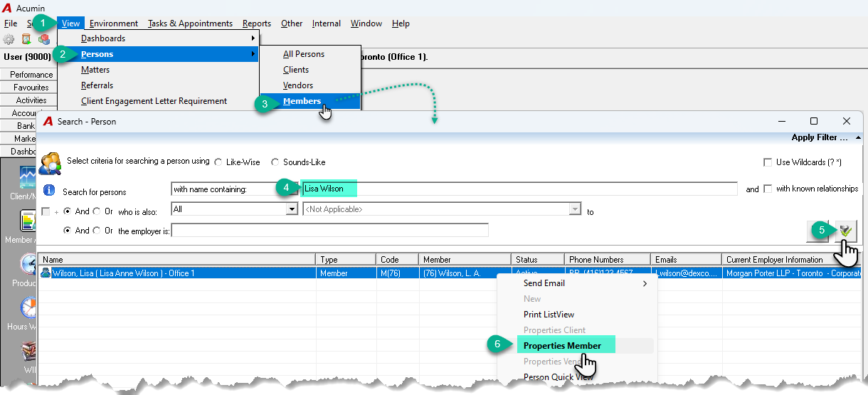Open the Production clock sidebar icon

pyautogui.click(x=28, y=265)
